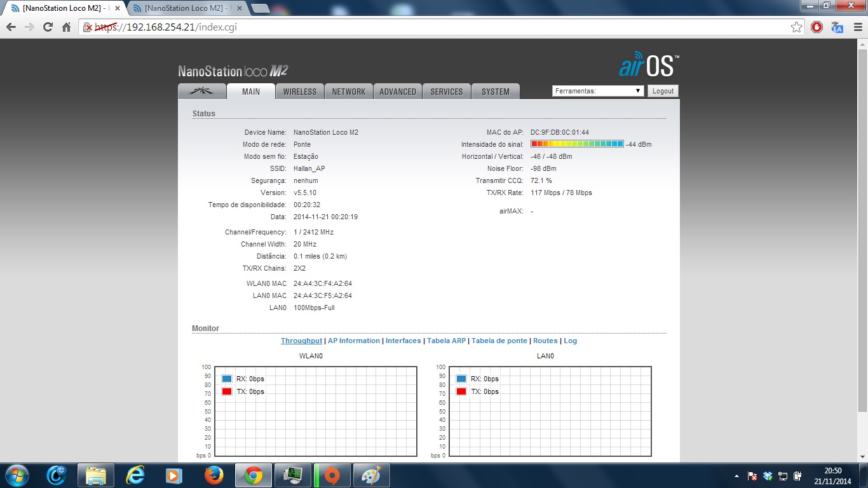Open the Routes link

click(545, 341)
